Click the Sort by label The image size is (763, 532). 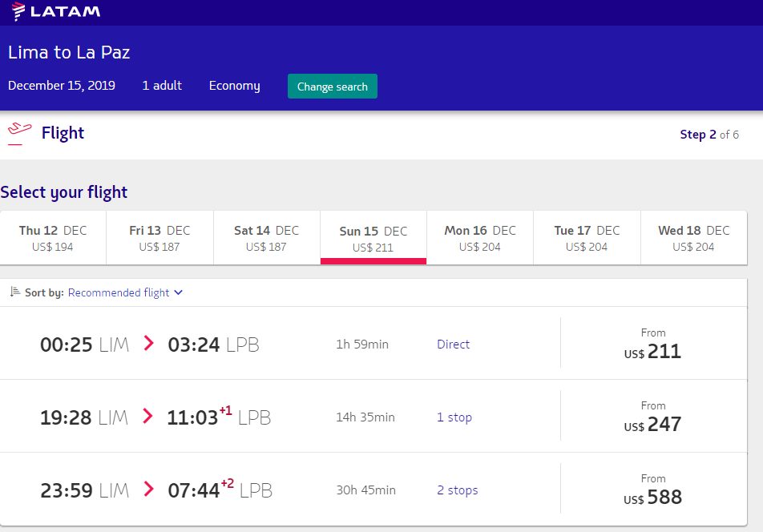pyautogui.click(x=44, y=292)
